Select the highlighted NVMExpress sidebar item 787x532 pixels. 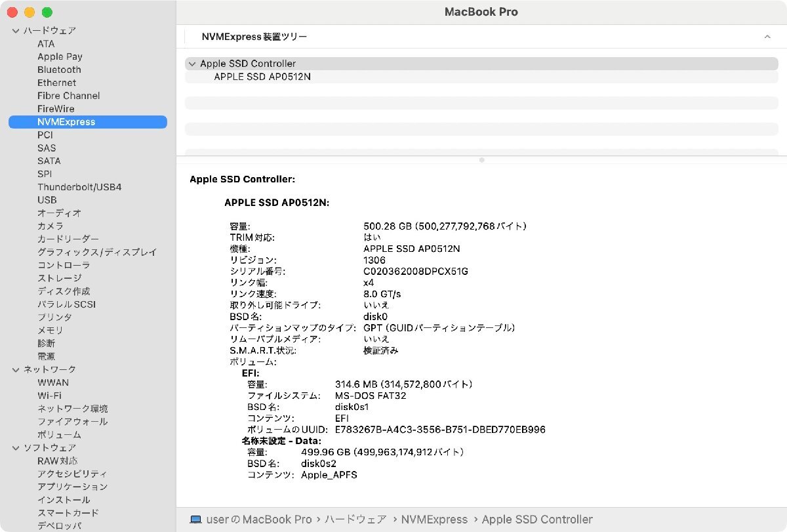[x=88, y=122]
